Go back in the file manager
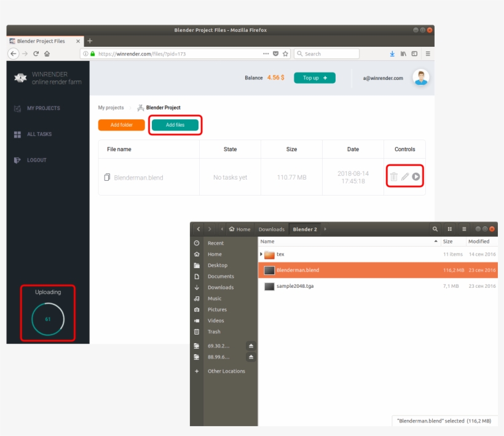Viewport: 504px width, 436px height. tap(199, 229)
